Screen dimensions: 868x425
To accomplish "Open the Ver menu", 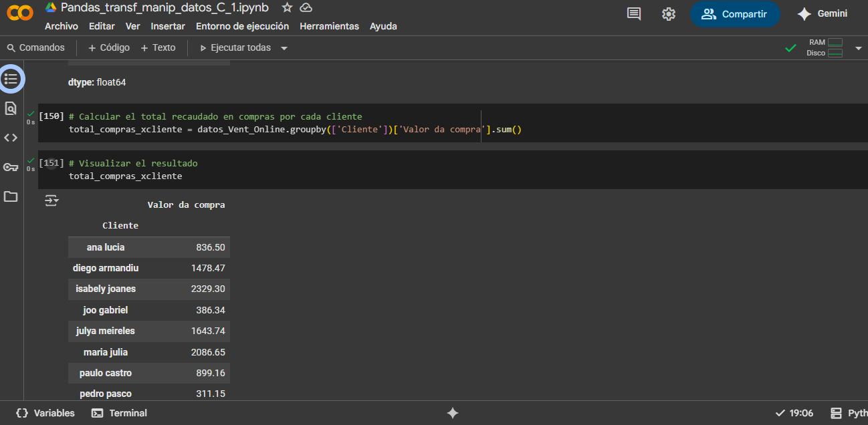I will 133,26.
